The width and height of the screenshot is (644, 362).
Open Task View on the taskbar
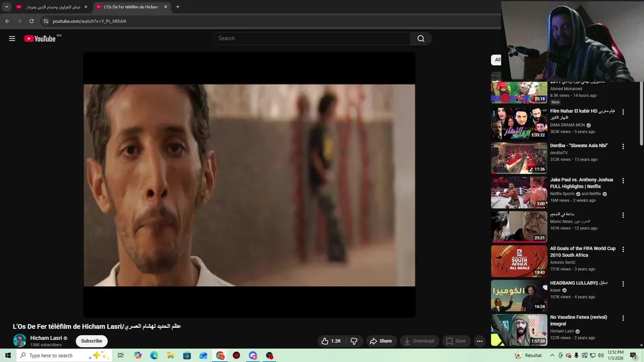click(121, 355)
